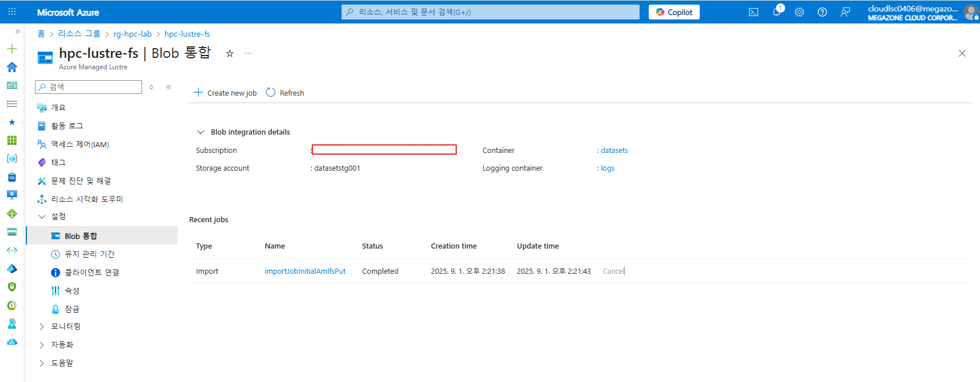Click Cancel on the import job row
Image resolution: width=980 pixels, height=382 pixels.
coord(613,271)
